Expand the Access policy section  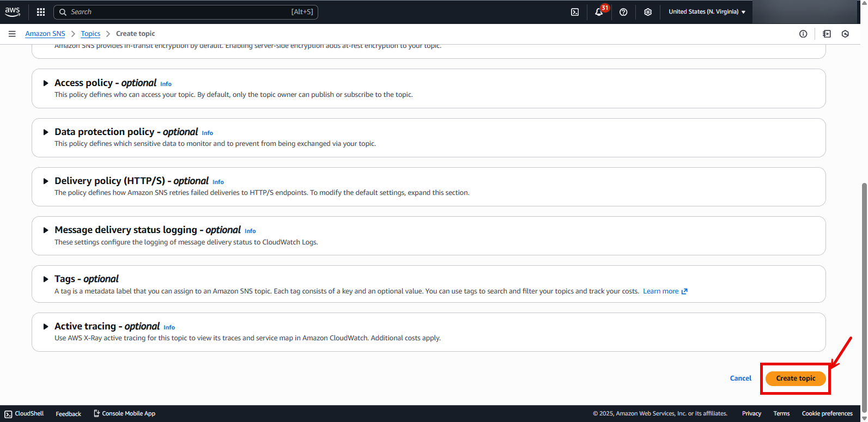[x=46, y=83]
